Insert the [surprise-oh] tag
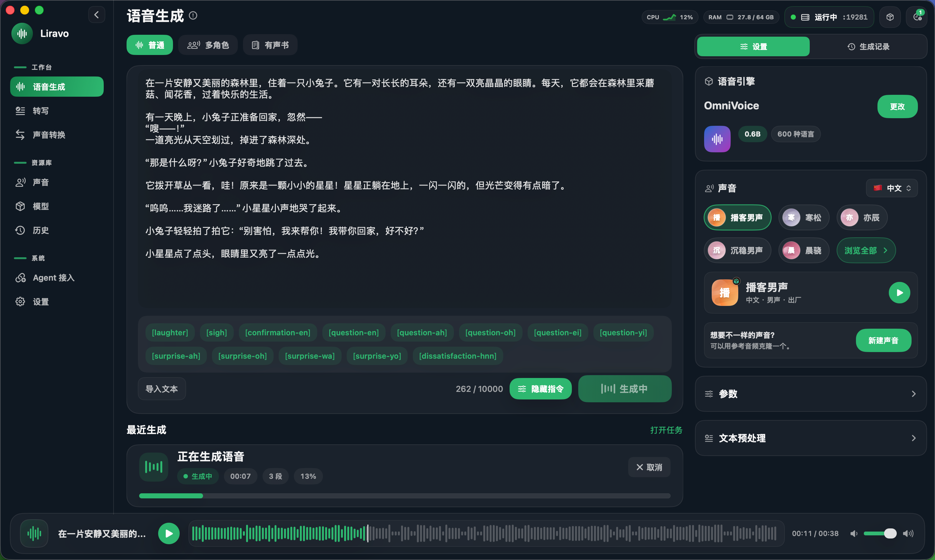 pos(242,356)
